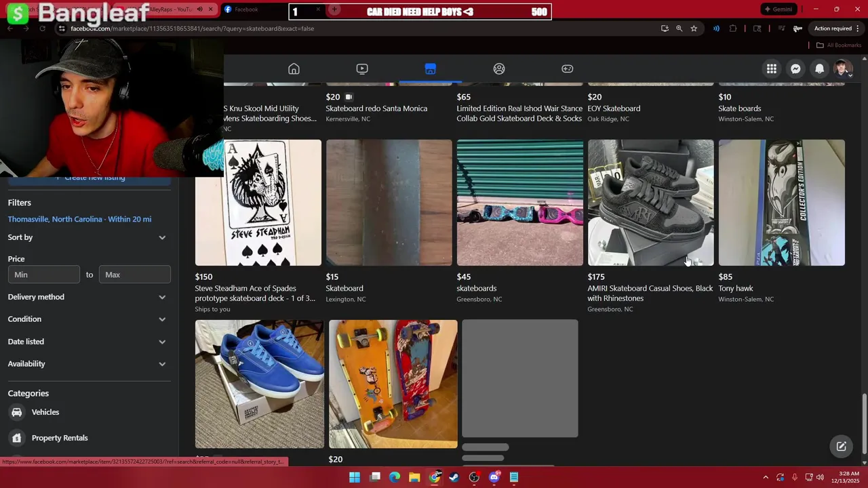Screen dimensions: 868x488
Task: Bookmark this page with star icon
Action: click(x=694, y=28)
